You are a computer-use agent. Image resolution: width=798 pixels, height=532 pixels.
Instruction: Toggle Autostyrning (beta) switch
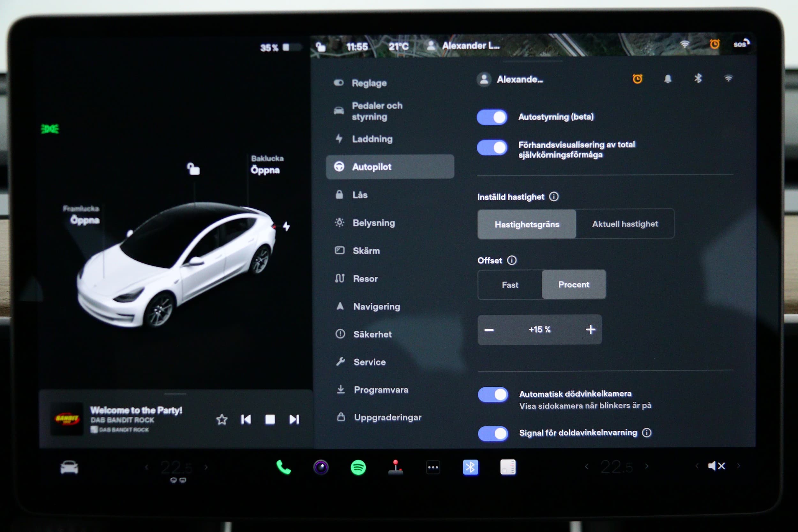(x=492, y=117)
